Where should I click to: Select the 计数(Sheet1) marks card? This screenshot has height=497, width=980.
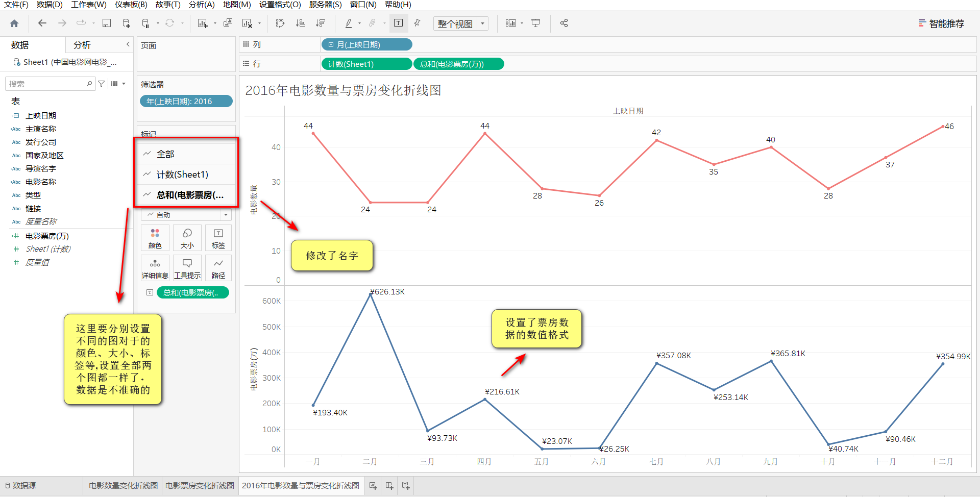point(186,175)
